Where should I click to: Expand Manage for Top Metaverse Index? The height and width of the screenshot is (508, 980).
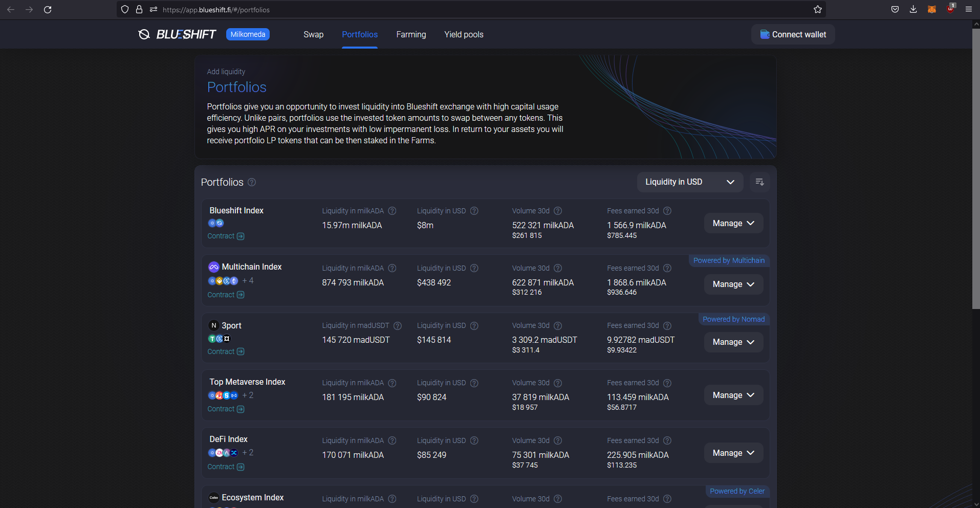click(x=733, y=395)
